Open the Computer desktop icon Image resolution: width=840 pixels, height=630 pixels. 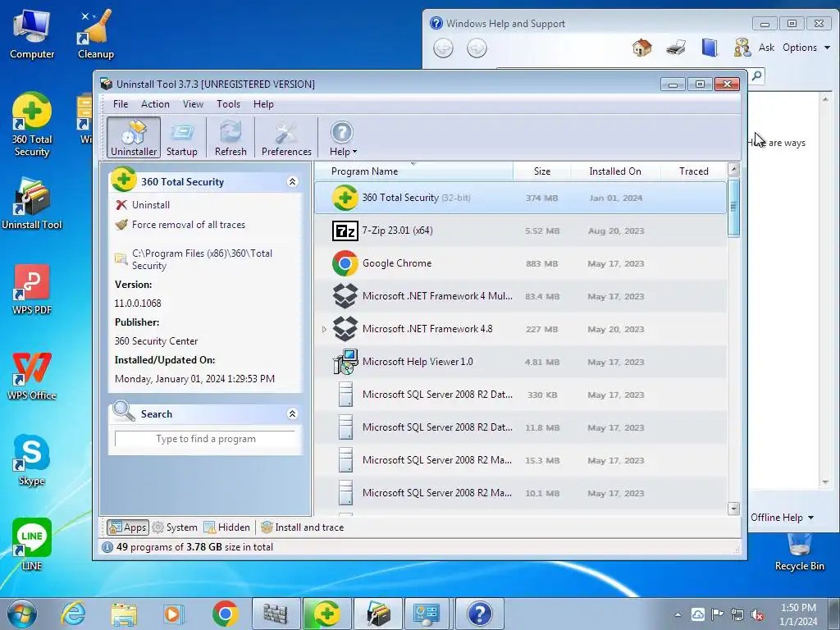pos(32,34)
